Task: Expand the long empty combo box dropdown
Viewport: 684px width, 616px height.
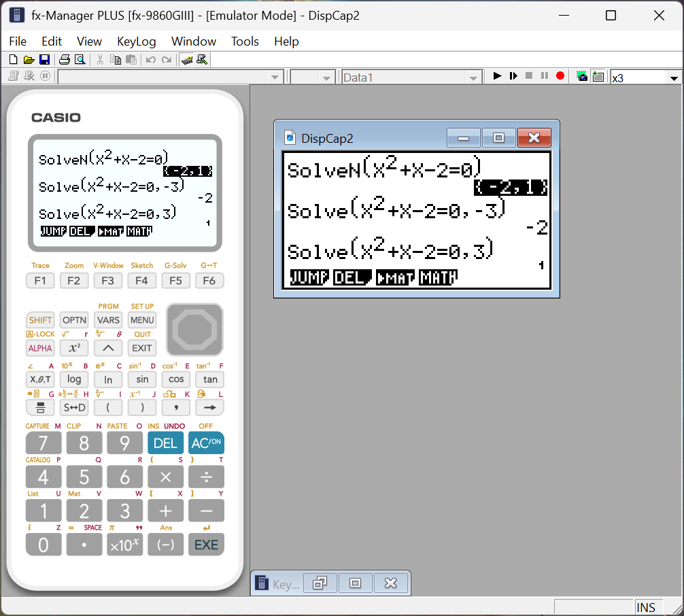Action: [x=275, y=78]
